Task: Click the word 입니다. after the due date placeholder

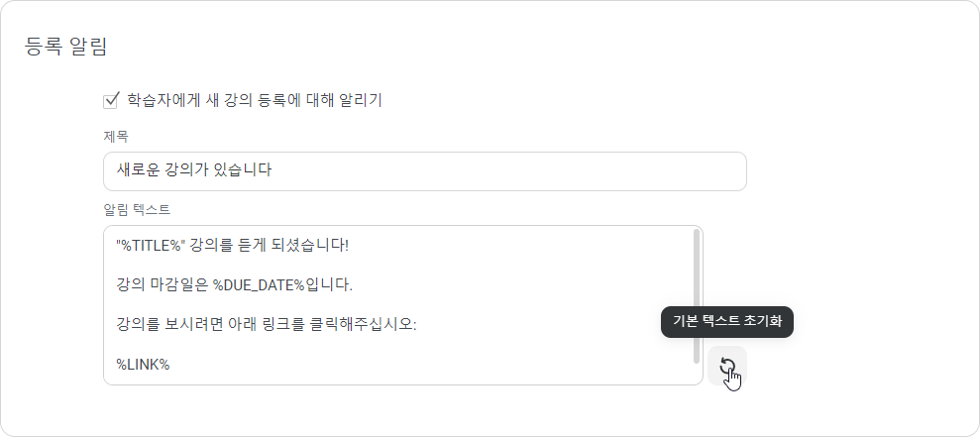Action: [329, 285]
